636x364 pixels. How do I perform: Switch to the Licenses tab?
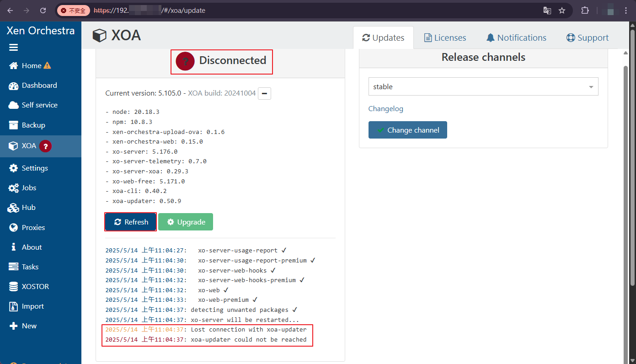[445, 38]
